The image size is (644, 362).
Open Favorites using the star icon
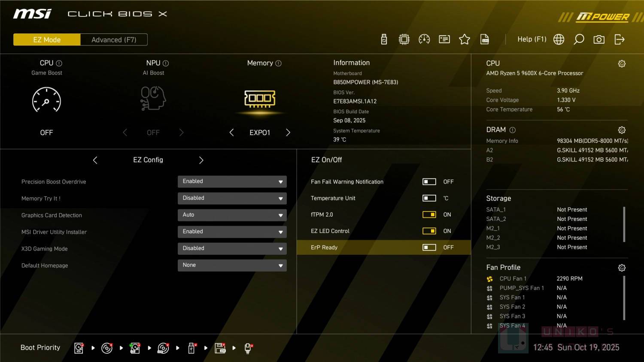coord(465,39)
